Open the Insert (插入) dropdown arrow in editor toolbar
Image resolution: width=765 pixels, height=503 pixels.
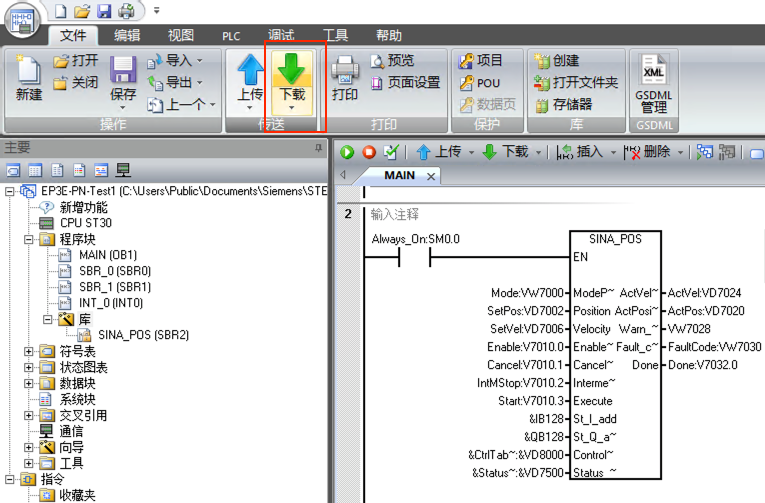611,152
